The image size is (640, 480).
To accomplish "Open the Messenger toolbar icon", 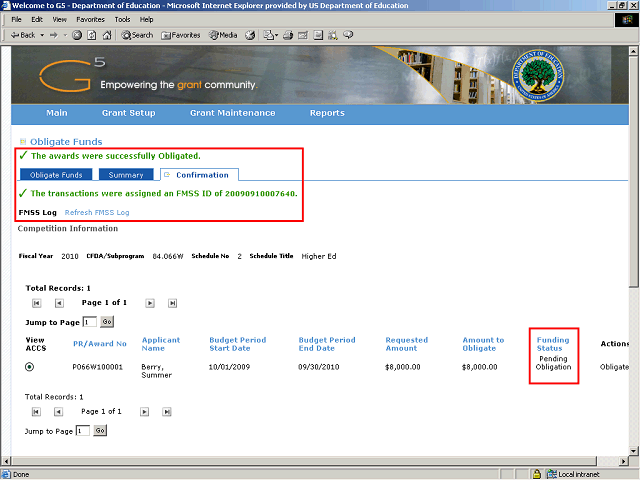I will pos(348,36).
